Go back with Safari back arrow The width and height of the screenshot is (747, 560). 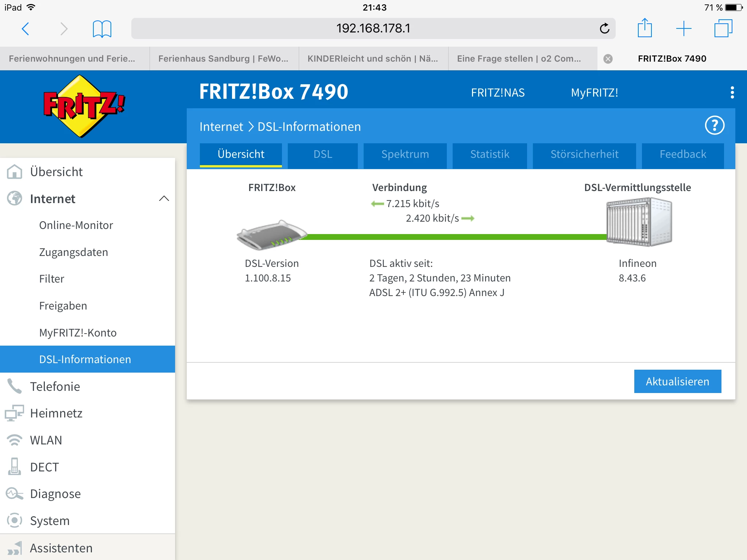pyautogui.click(x=26, y=29)
